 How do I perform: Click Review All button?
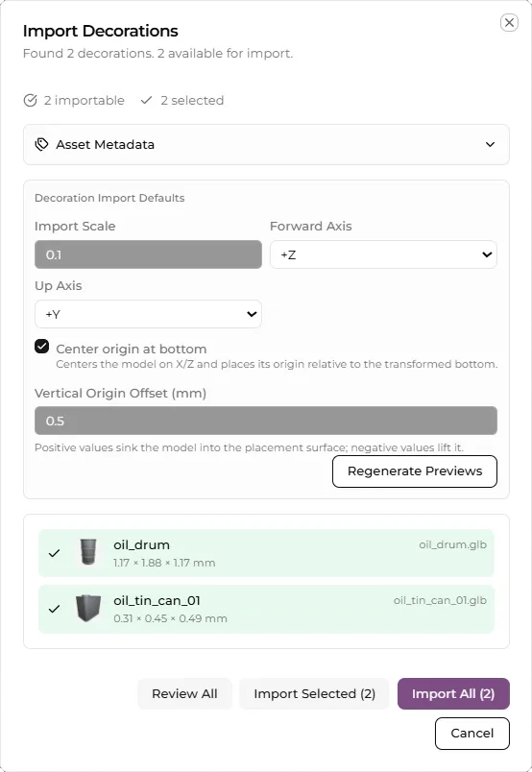[x=184, y=693]
